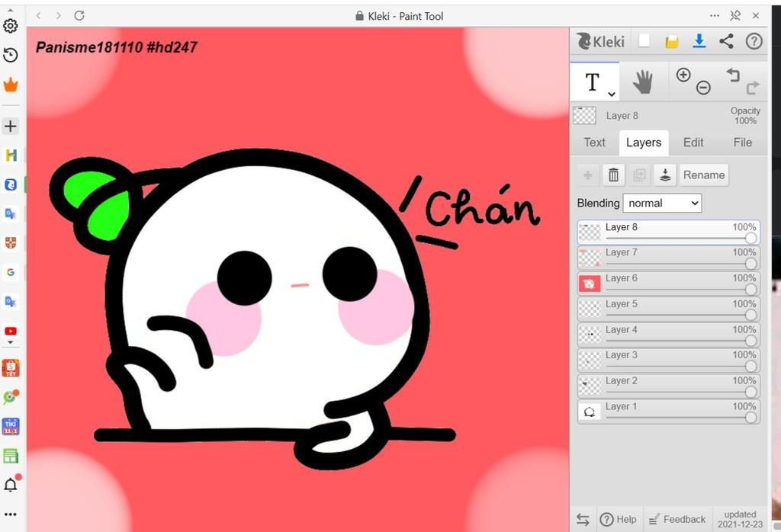
Task: Go forward in the browser panel
Action: 59,16
